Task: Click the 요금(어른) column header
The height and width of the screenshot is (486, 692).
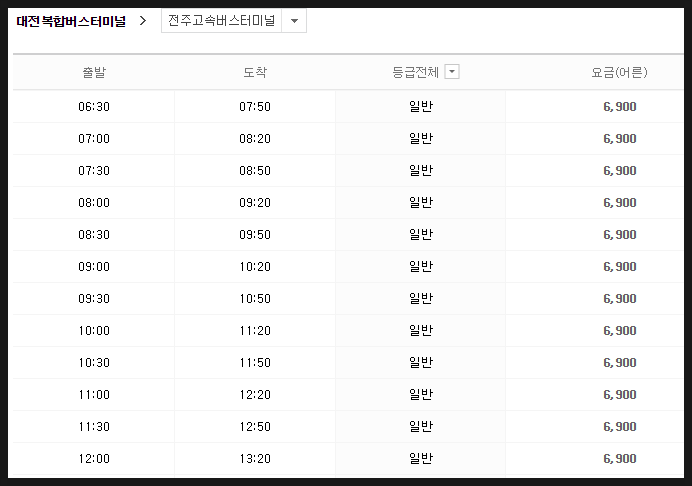Action: 619,72
